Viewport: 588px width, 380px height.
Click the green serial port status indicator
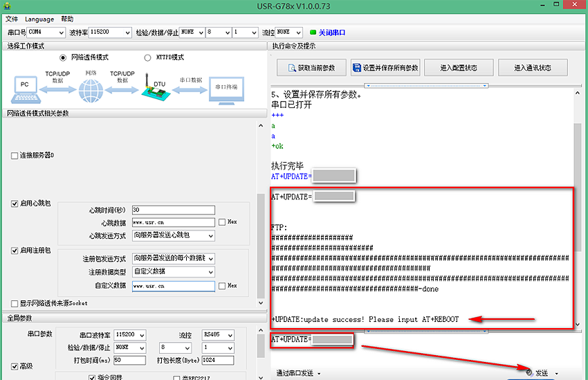(x=313, y=33)
